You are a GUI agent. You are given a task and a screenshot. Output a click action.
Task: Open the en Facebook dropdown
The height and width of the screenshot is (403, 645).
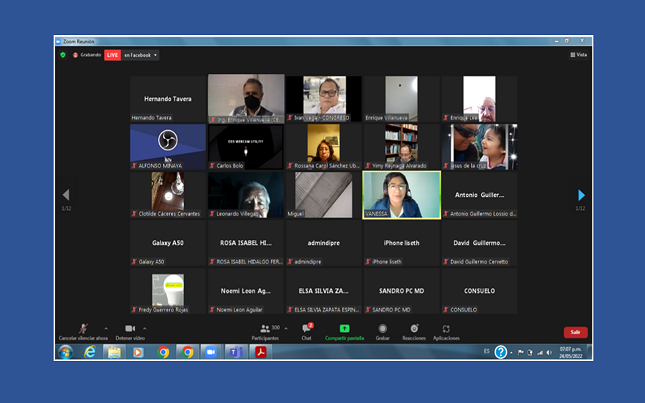pyautogui.click(x=140, y=55)
